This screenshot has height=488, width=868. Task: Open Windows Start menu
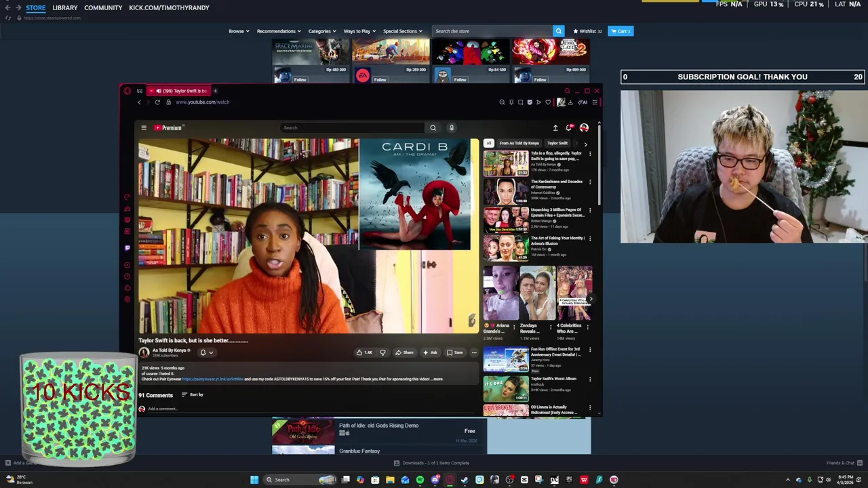pyautogui.click(x=254, y=480)
